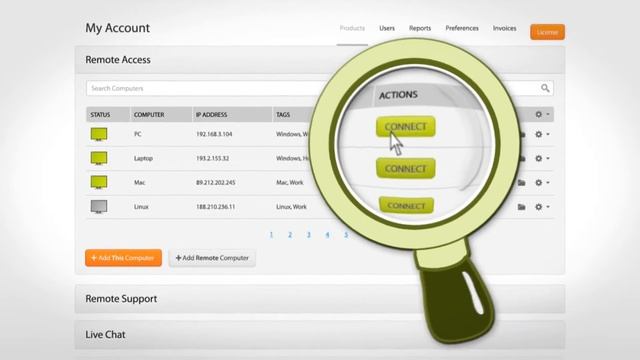Focus the Search Computers field

pyautogui.click(x=320, y=88)
